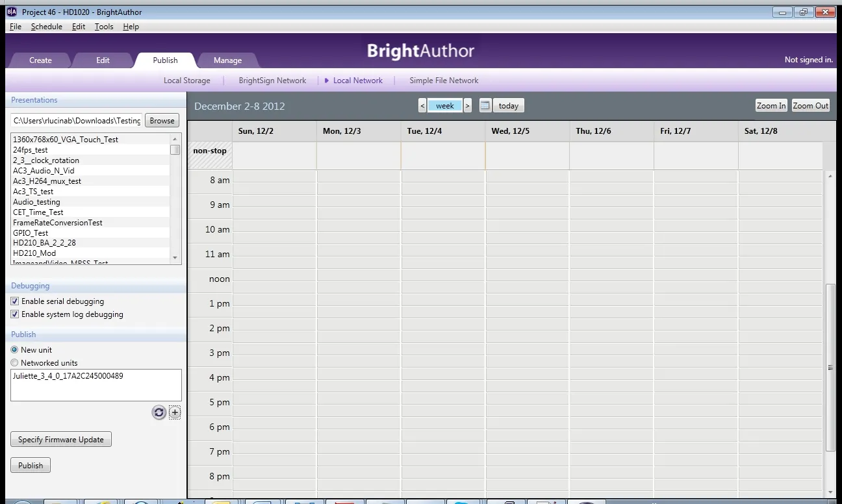Viewport: 842px width, 504px height.
Task: Click the Zoom In button
Action: [x=771, y=106]
